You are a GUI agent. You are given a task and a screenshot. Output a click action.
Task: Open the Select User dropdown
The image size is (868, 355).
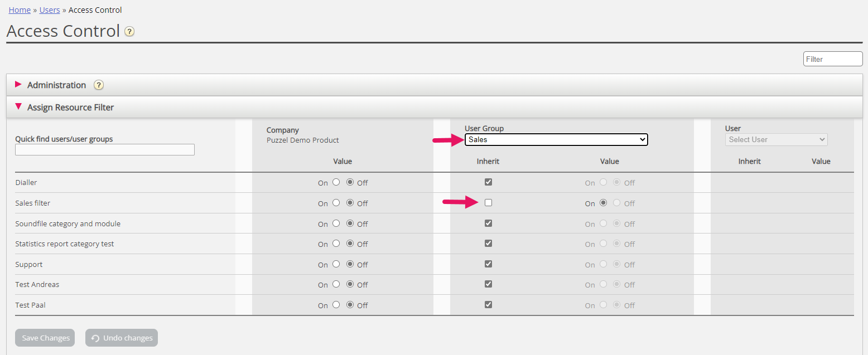[776, 139]
